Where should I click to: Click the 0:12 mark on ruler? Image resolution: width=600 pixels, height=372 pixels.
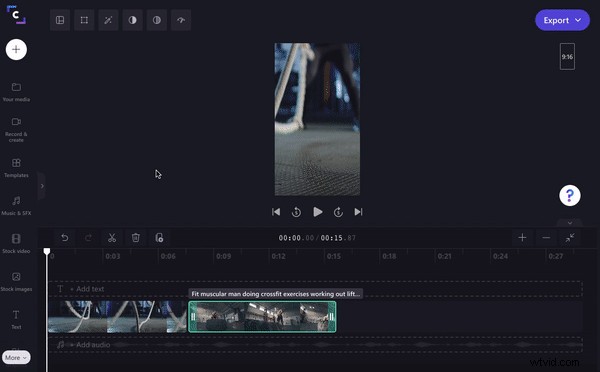pos(279,256)
